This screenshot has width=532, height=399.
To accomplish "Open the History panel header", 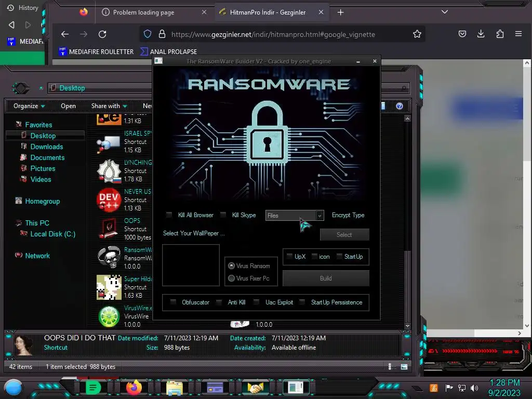I will [23, 7].
